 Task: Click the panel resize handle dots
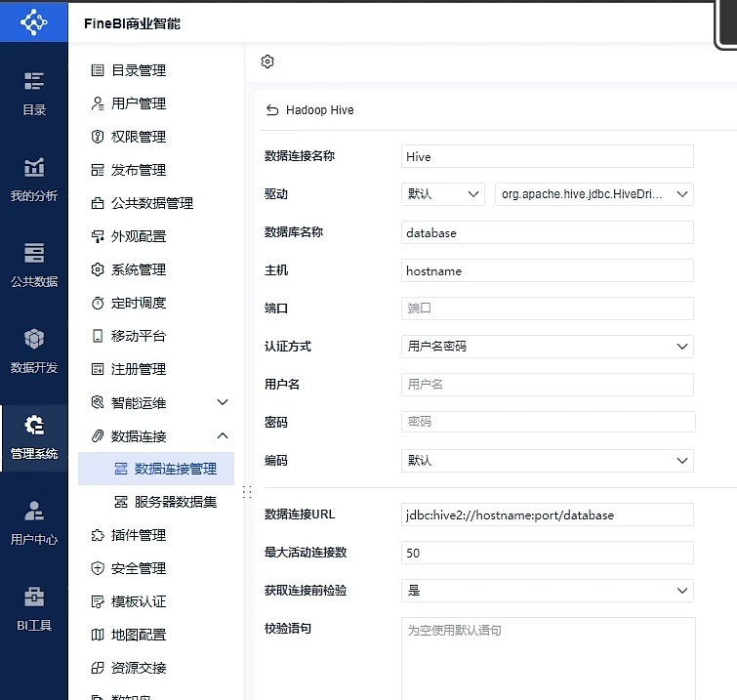[x=247, y=492]
